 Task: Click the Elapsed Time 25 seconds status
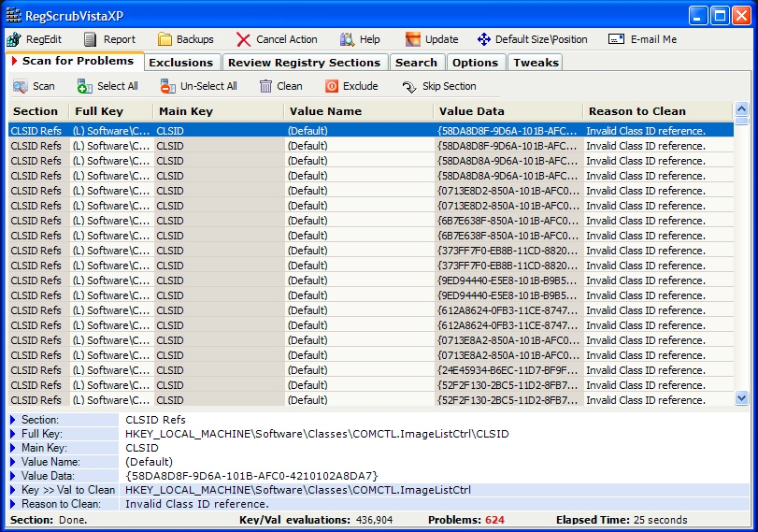pos(622,520)
